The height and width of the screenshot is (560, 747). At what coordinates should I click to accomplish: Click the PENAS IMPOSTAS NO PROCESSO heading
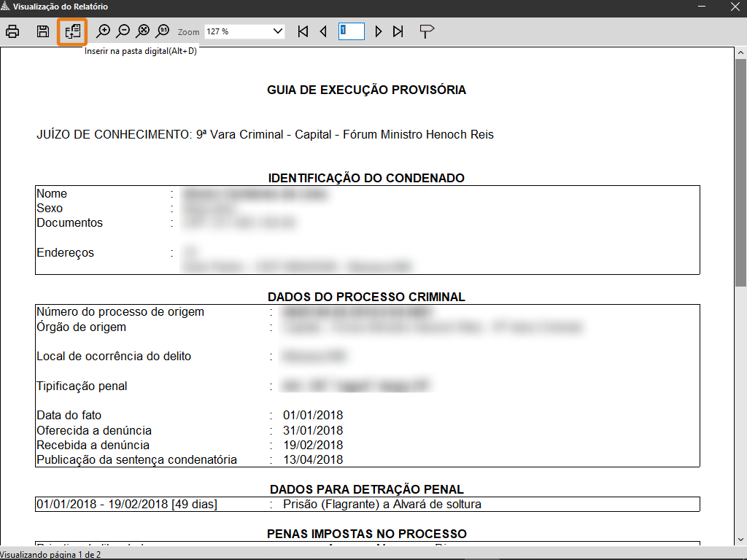pos(366,534)
